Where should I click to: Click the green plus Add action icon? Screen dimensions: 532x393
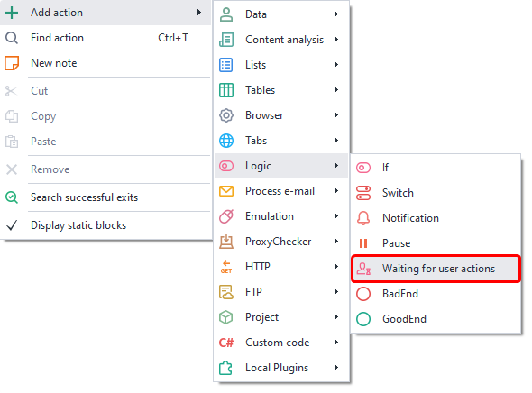click(12, 13)
